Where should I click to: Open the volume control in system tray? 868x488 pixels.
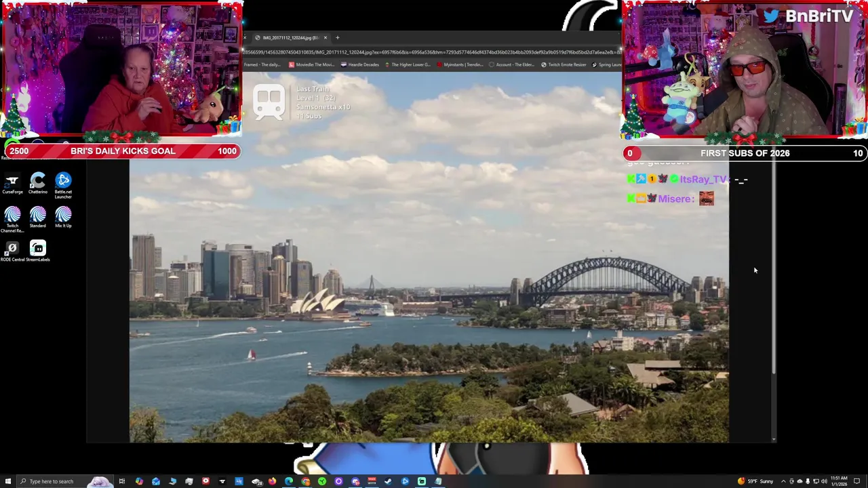(x=824, y=481)
